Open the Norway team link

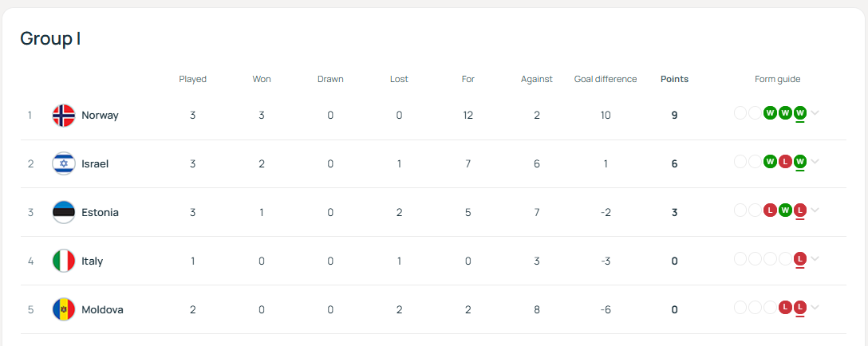tap(100, 115)
